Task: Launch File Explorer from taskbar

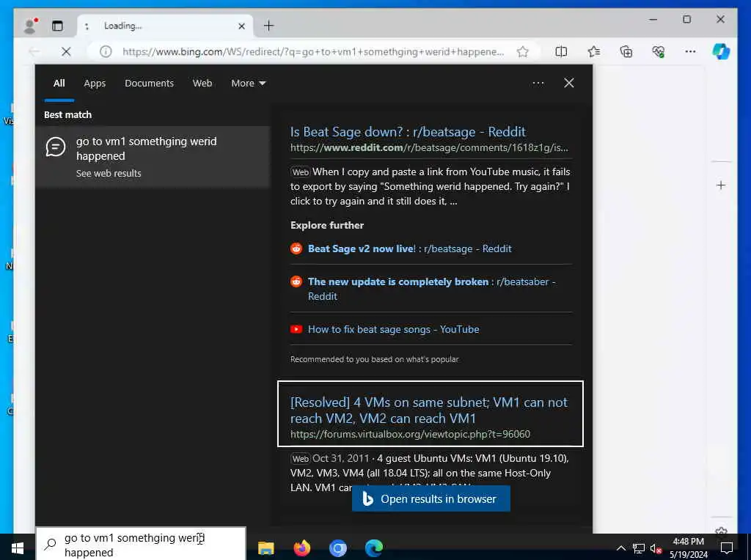Action: [x=265, y=548]
